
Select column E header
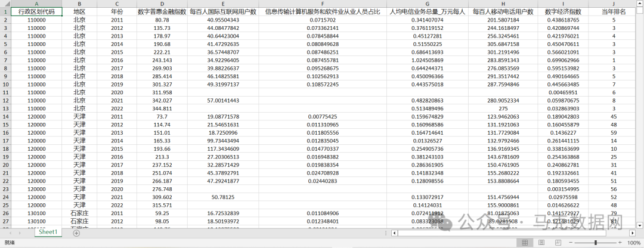click(x=223, y=4)
